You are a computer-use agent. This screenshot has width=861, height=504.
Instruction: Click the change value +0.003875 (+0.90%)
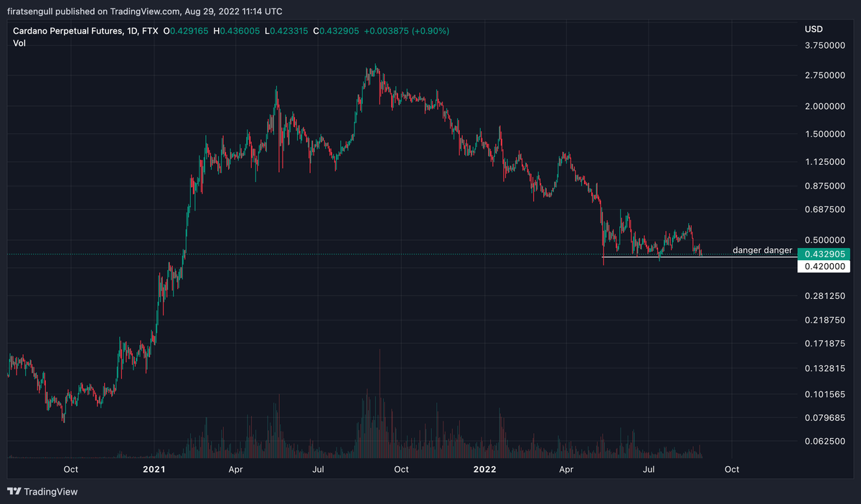[408, 32]
